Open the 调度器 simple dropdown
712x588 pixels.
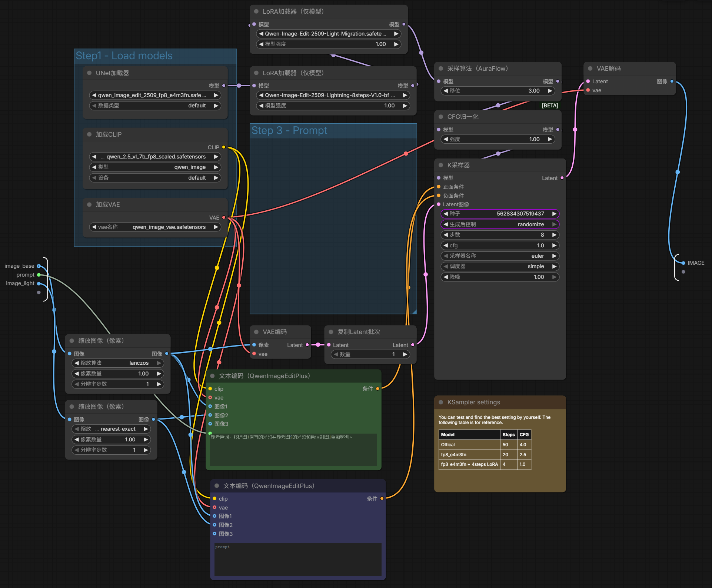[x=500, y=266]
